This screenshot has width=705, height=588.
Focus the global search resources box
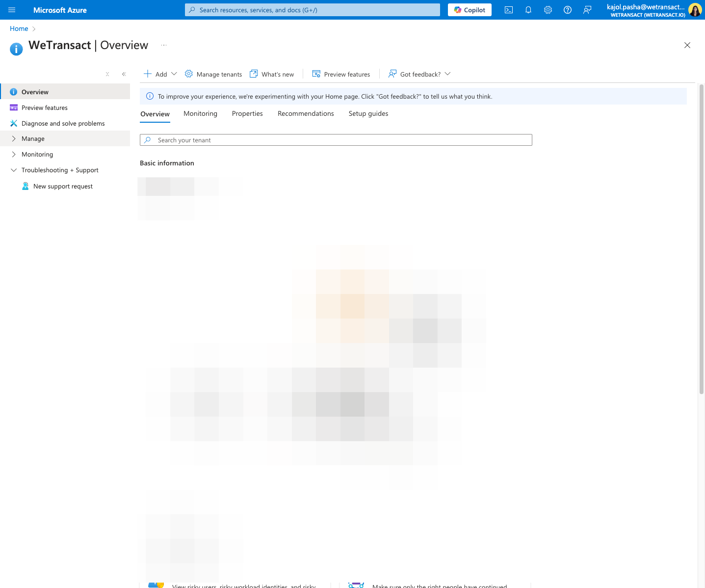pyautogui.click(x=313, y=10)
